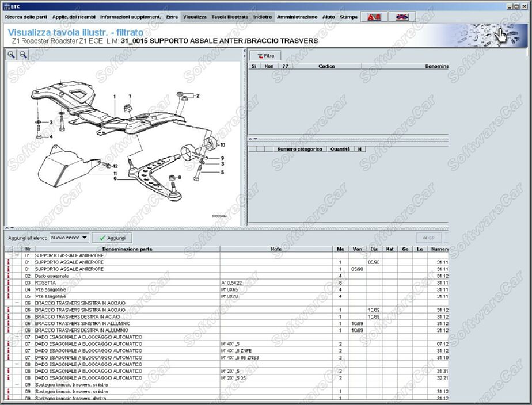Open the Amministrazione menu
The height and width of the screenshot is (405, 532).
297,17
